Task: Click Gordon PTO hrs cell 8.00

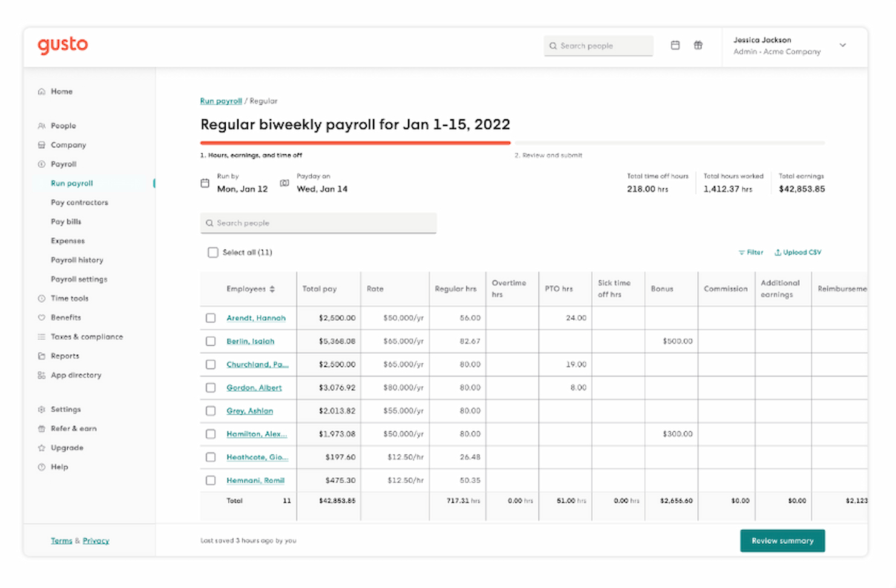Action: [565, 388]
